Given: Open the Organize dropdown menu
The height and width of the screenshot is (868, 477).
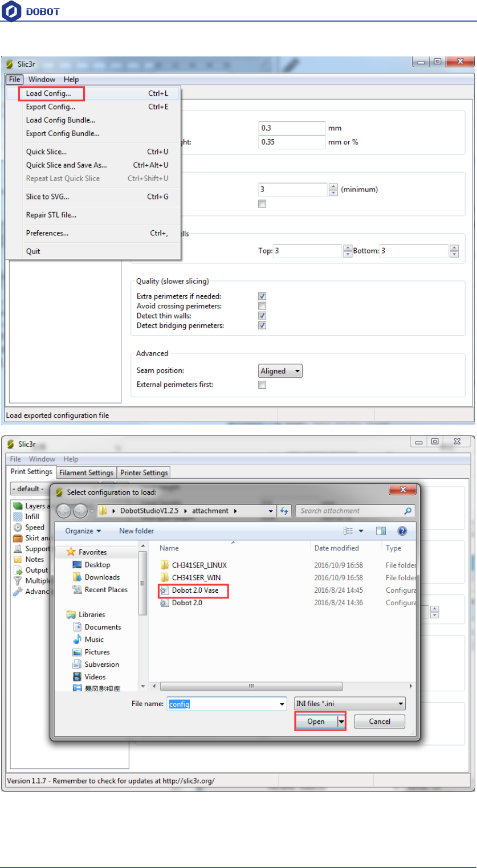Looking at the screenshot, I should [x=83, y=531].
